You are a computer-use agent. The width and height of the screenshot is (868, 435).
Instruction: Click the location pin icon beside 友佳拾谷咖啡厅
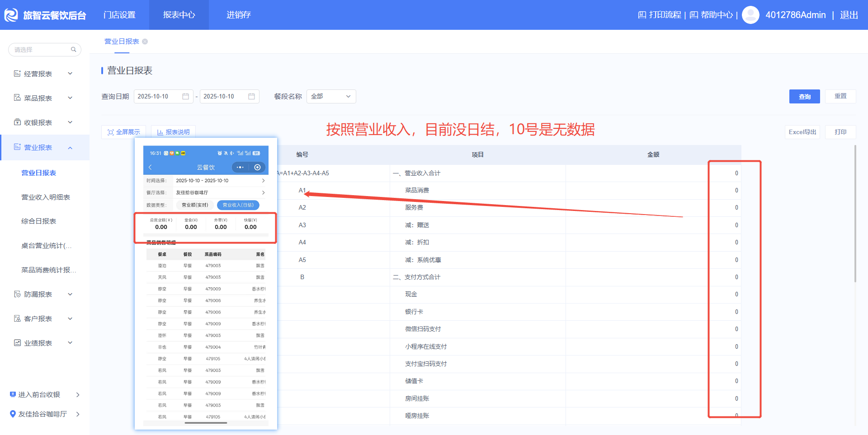coord(13,414)
